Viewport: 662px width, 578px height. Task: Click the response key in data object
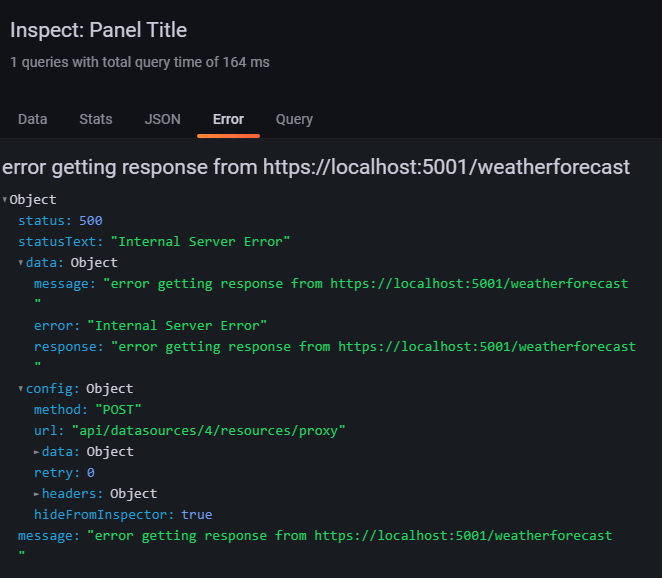(x=68, y=347)
